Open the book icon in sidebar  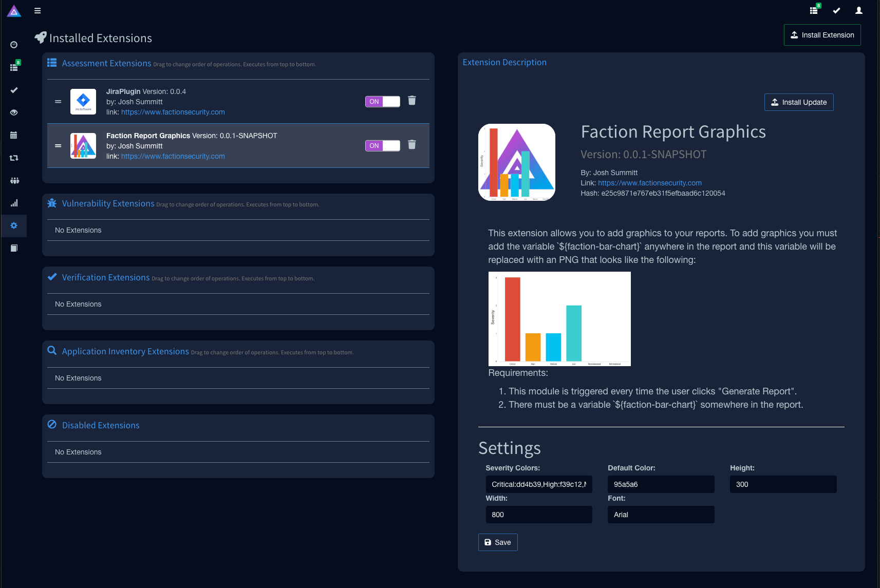point(14,248)
